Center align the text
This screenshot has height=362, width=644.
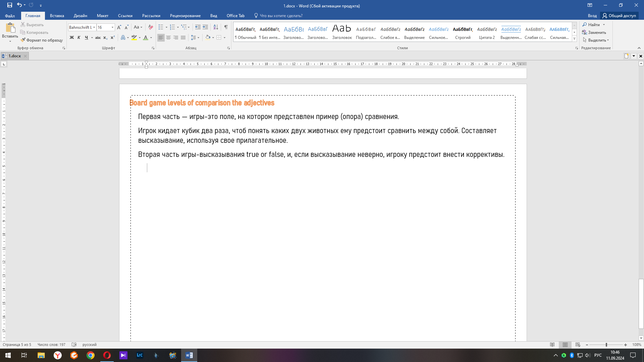(x=168, y=38)
